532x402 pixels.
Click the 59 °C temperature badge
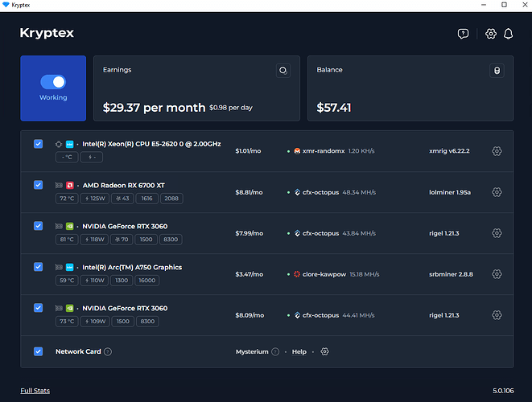point(67,281)
